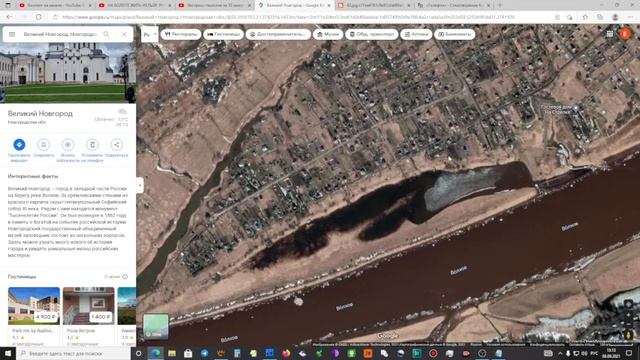Click the Send to phone icon

tap(92, 144)
